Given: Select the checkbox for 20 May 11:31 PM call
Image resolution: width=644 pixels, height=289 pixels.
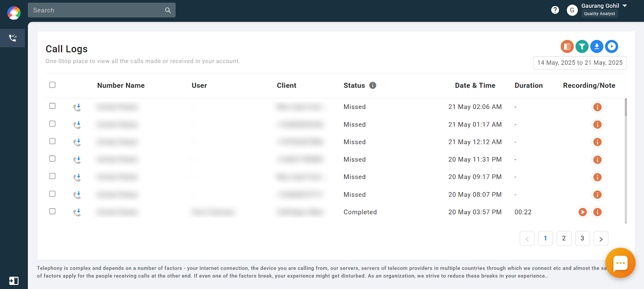Looking at the screenshot, I should [x=52, y=159].
